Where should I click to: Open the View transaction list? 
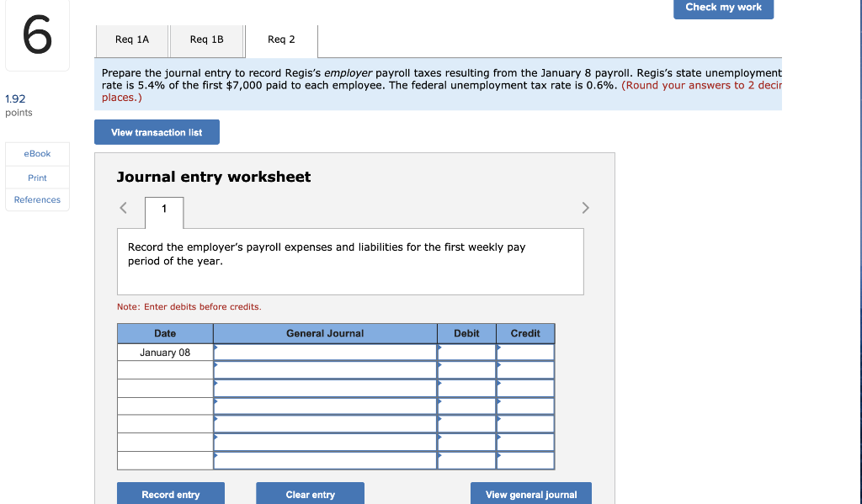click(157, 132)
